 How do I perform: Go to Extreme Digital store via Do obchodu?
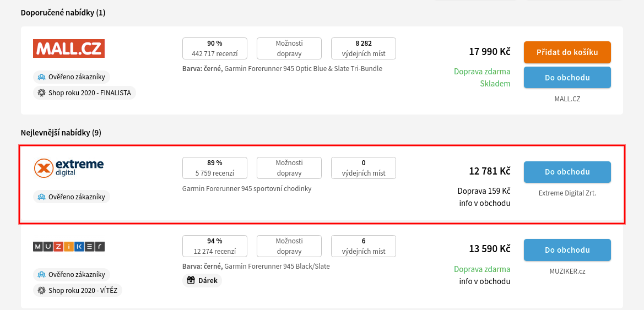click(567, 172)
